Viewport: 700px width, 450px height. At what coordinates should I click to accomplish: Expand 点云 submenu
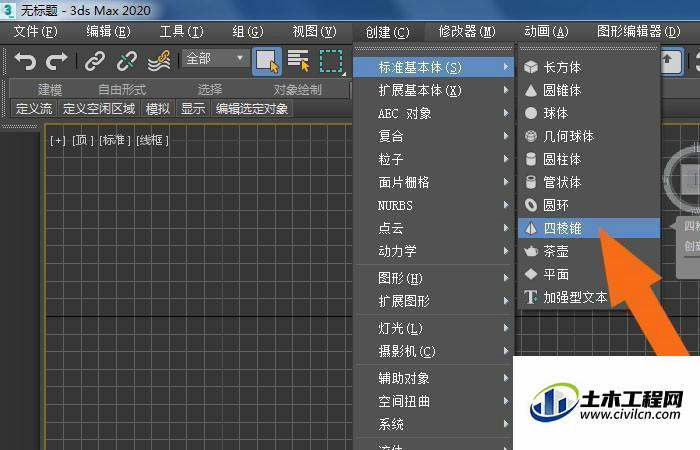pyautogui.click(x=433, y=229)
